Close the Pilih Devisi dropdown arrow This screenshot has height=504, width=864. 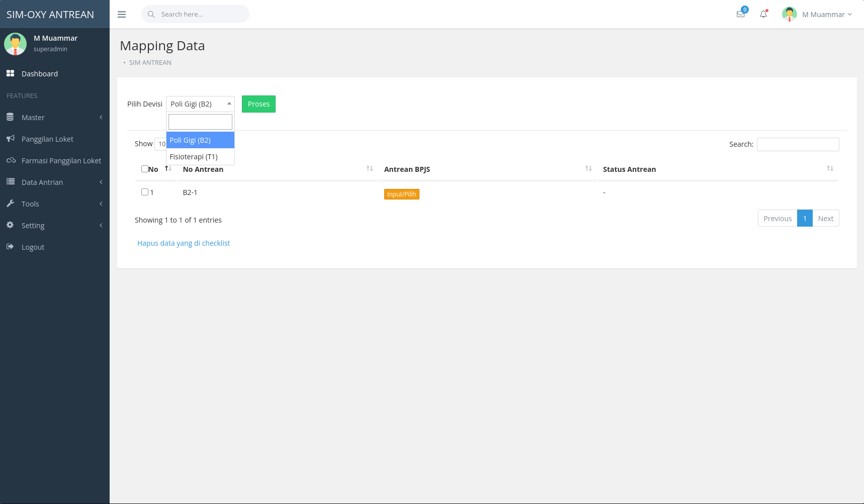(229, 104)
